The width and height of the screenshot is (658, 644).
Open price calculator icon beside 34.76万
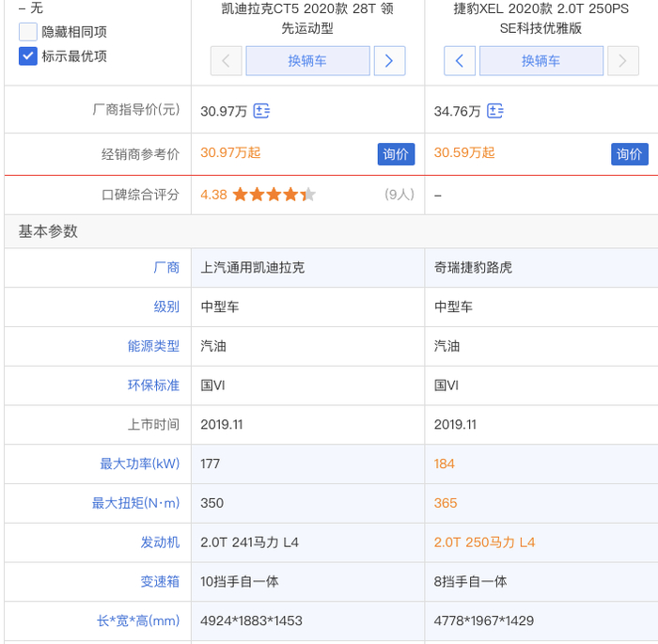[x=495, y=111]
